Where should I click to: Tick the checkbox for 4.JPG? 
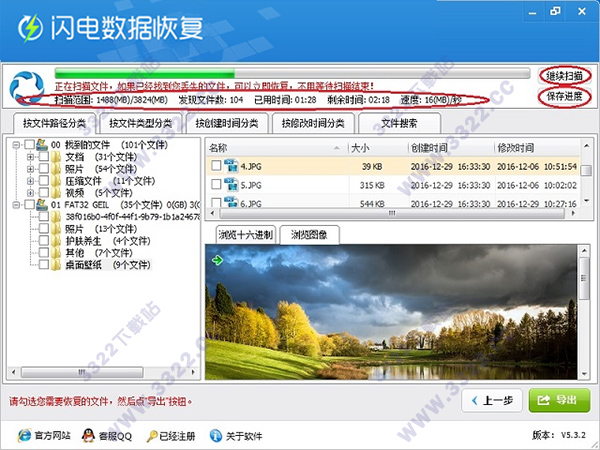click(x=216, y=166)
